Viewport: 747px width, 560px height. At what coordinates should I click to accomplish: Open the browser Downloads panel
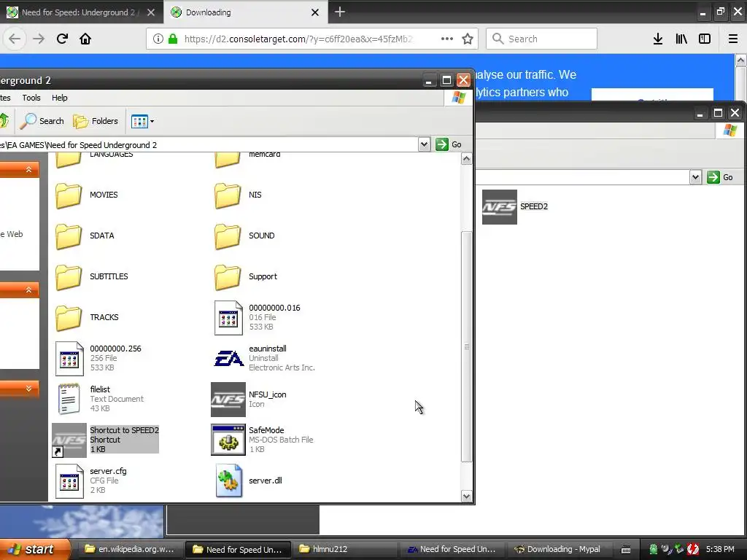click(x=658, y=39)
